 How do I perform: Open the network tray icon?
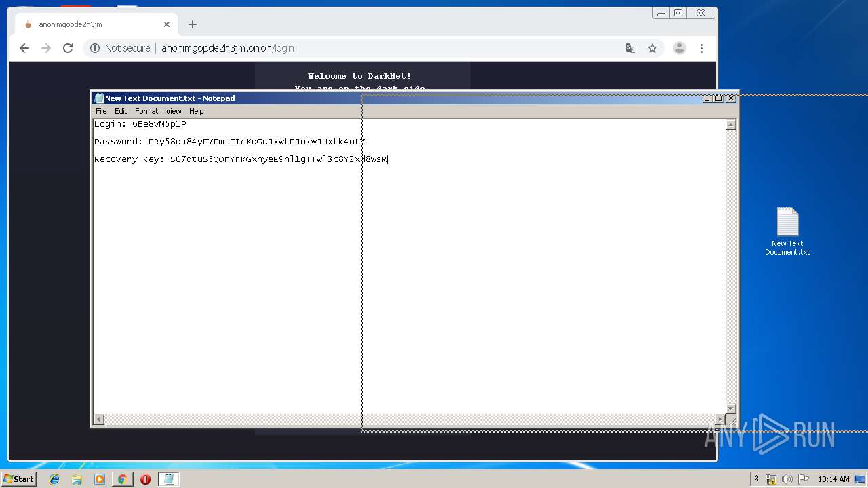tap(770, 479)
